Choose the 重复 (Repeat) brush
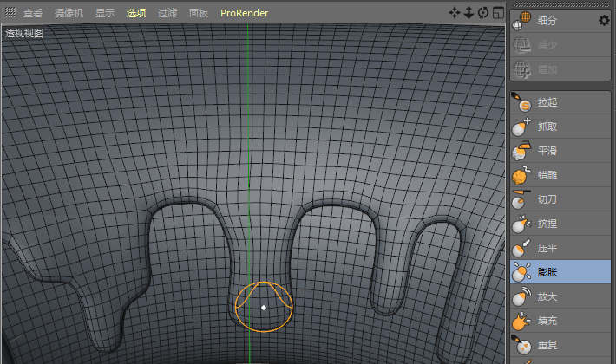This screenshot has height=364, width=616. click(547, 345)
